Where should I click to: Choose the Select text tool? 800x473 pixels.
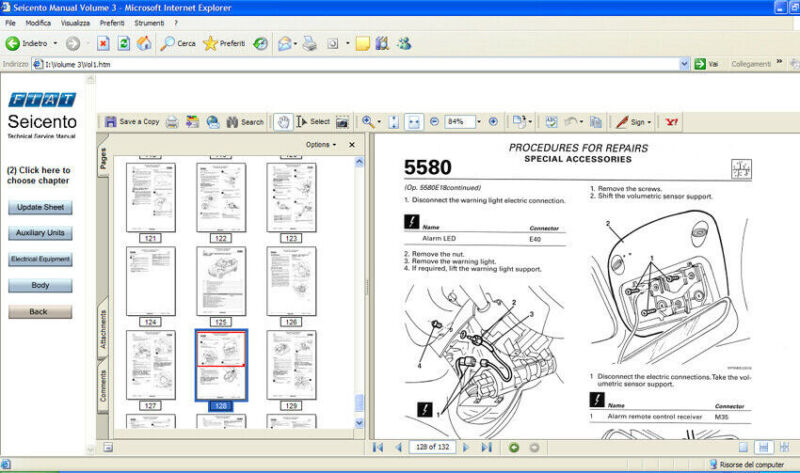pos(313,122)
